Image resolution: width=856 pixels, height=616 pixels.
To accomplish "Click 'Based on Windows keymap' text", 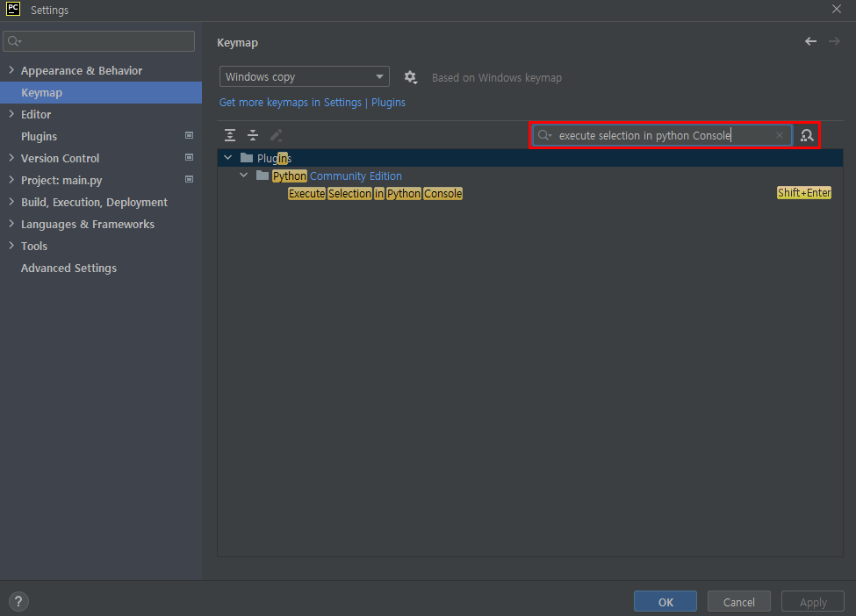I will [x=497, y=77].
